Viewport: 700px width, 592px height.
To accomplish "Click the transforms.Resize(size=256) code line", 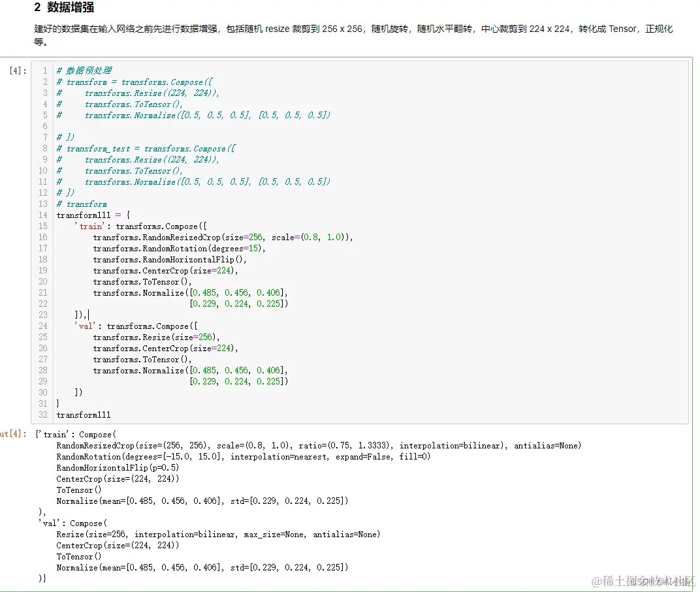I will (156, 337).
